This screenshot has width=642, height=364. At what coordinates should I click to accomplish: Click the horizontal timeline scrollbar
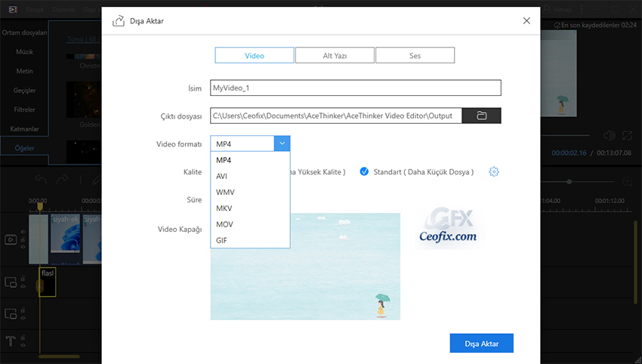point(59,356)
